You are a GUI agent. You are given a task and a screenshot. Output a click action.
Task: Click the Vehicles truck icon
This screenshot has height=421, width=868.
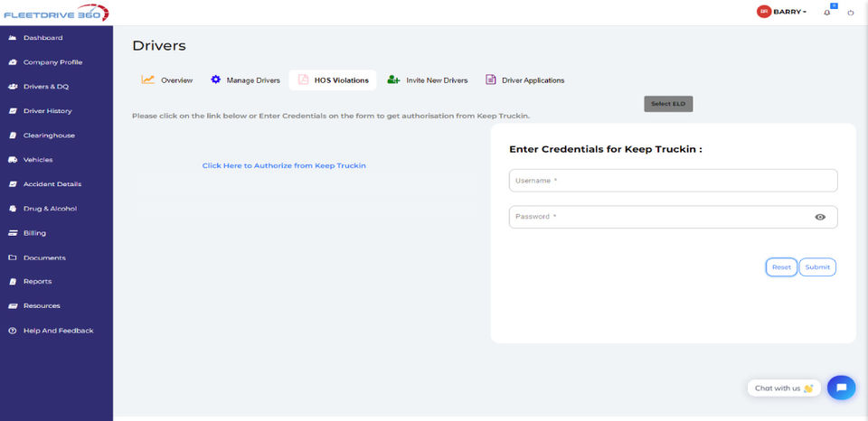(12, 160)
